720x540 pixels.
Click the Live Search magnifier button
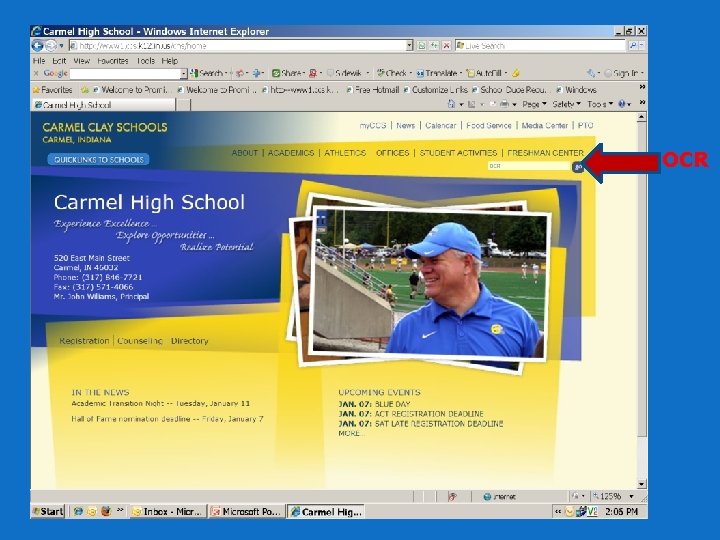633,45
